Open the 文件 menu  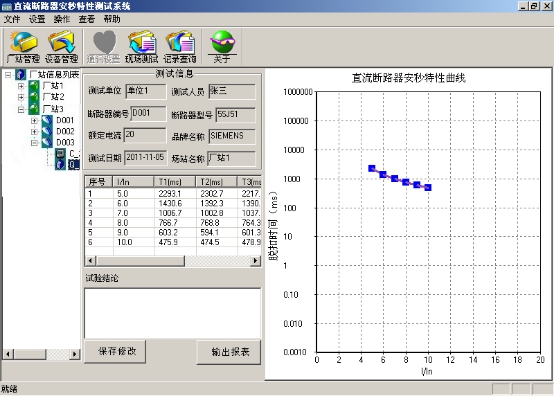(x=12, y=19)
